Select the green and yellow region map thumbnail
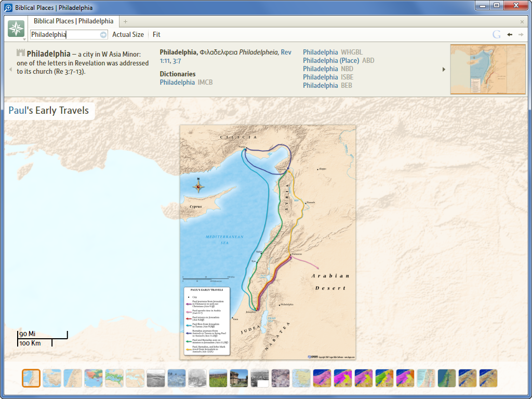This screenshot has width=532, height=399. coord(384,378)
